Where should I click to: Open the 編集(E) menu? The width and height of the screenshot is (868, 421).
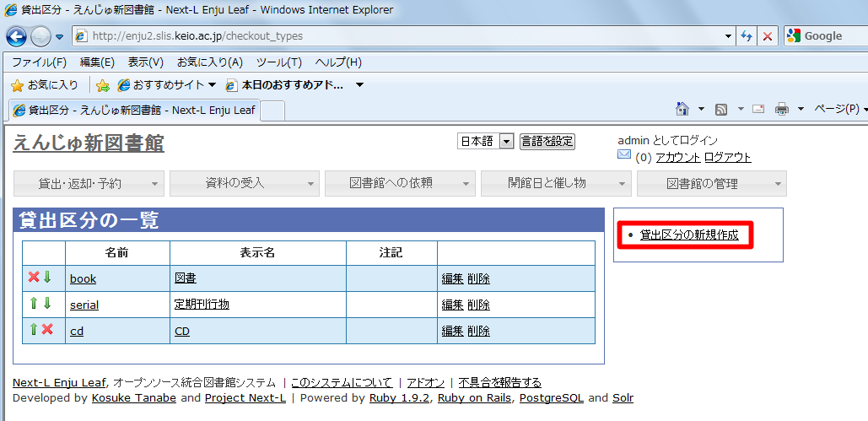(97, 62)
